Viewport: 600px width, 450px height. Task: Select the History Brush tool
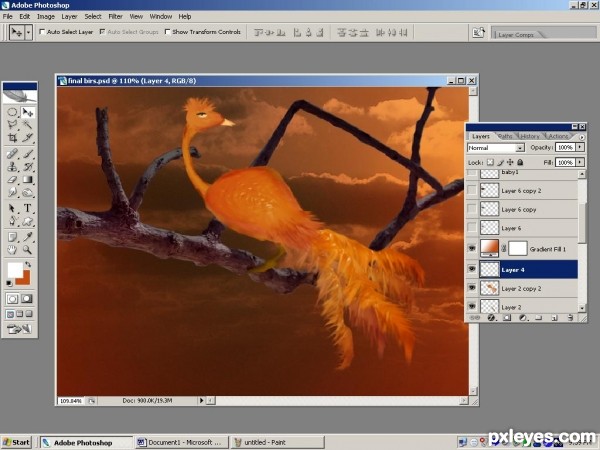28,166
